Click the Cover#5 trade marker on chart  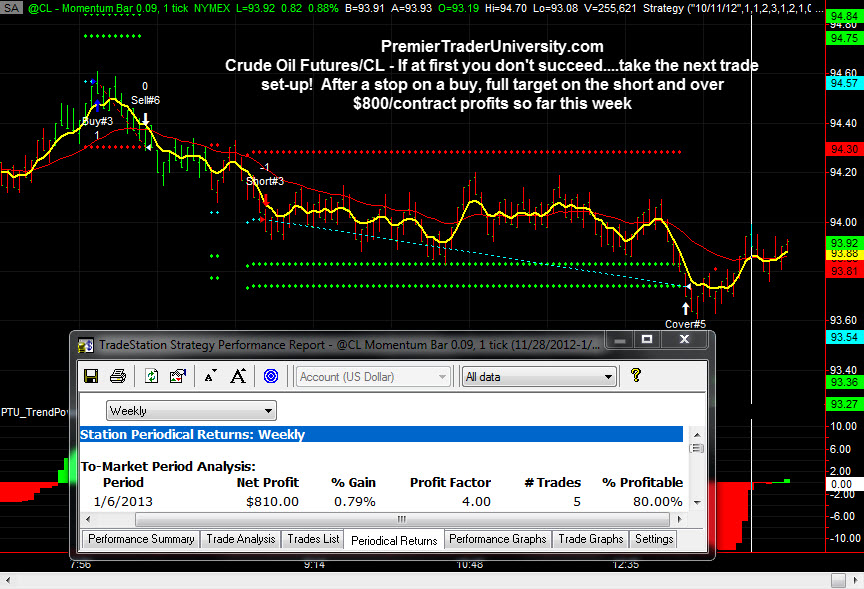(685, 324)
